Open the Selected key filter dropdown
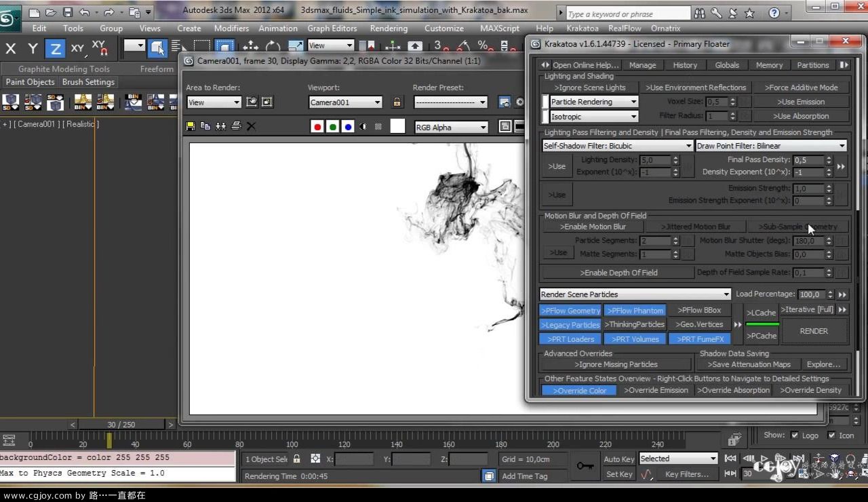 pos(678,459)
